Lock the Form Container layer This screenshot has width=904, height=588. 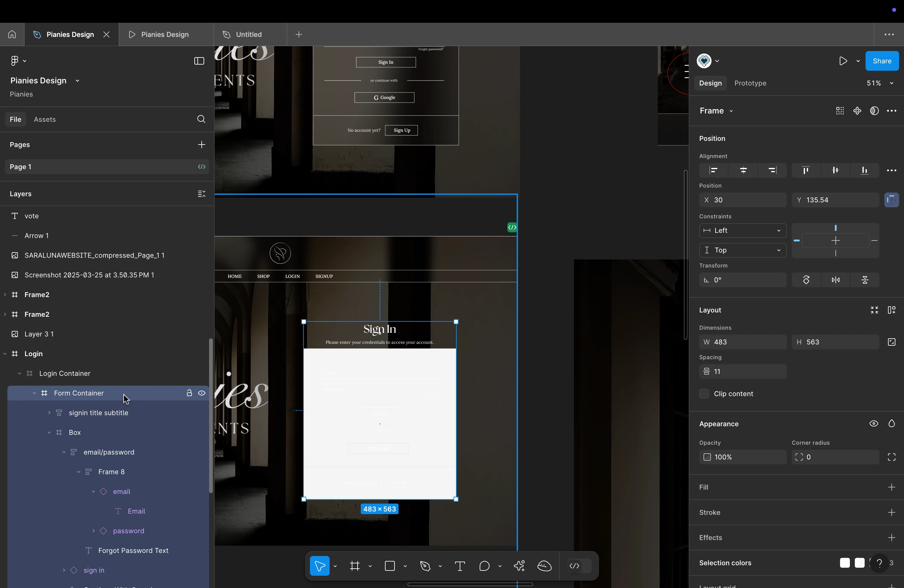coord(189,393)
